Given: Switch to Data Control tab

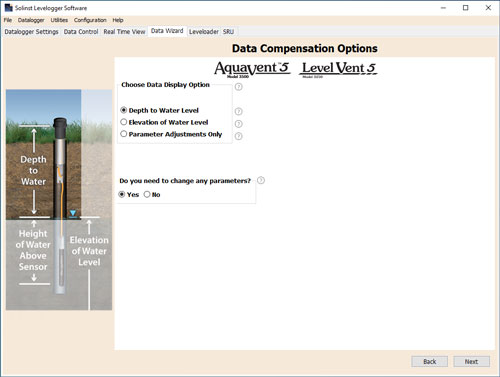Looking at the screenshot, I should point(81,32).
